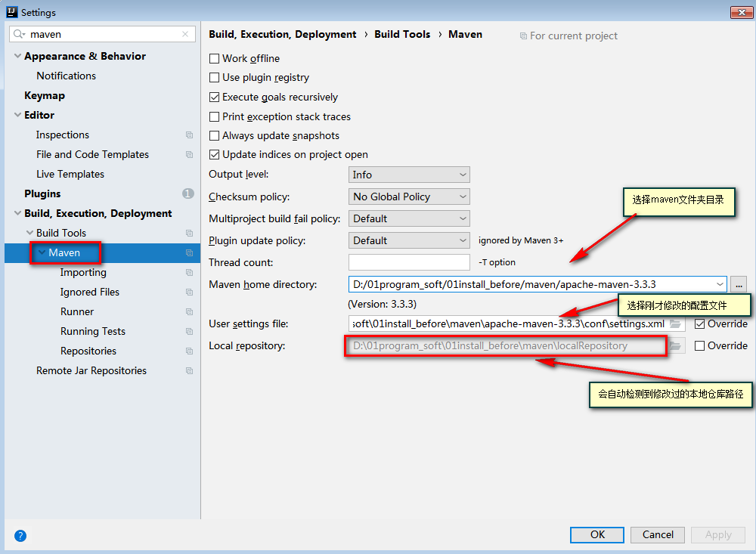
Task: Open the Plugins settings page
Action: (42, 193)
